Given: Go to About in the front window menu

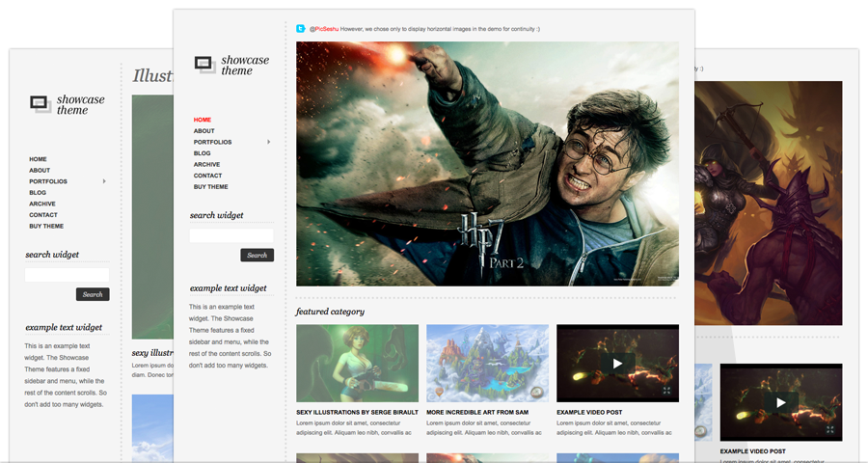Looking at the screenshot, I should [x=203, y=131].
